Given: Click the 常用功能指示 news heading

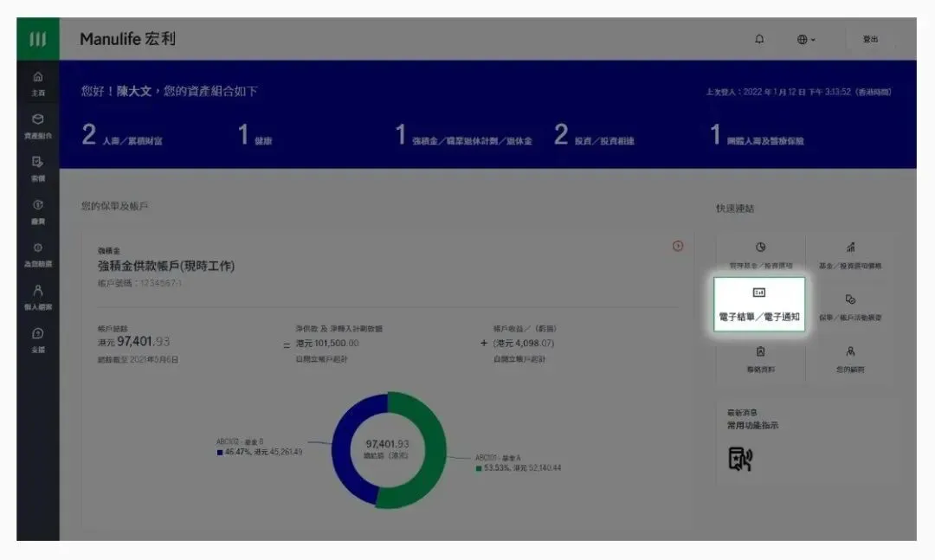Looking at the screenshot, I should (752, 425).
